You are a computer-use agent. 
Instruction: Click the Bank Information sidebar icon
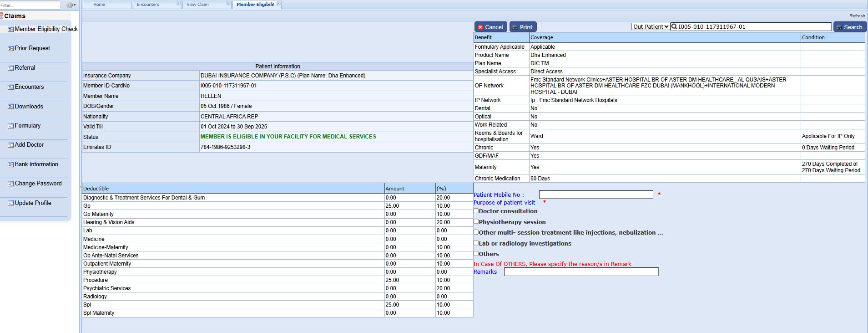click(10, 164)
